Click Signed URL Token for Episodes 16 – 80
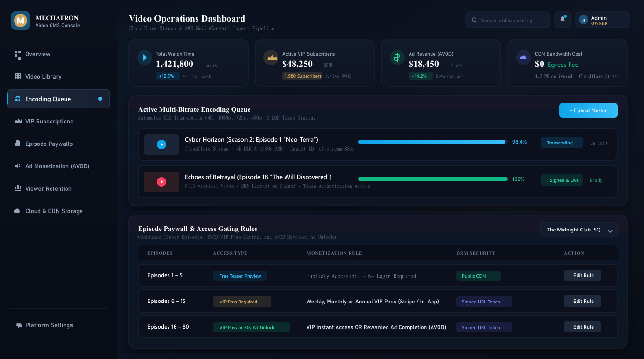The width and height of the screenshot is (644, 359). 484,327
